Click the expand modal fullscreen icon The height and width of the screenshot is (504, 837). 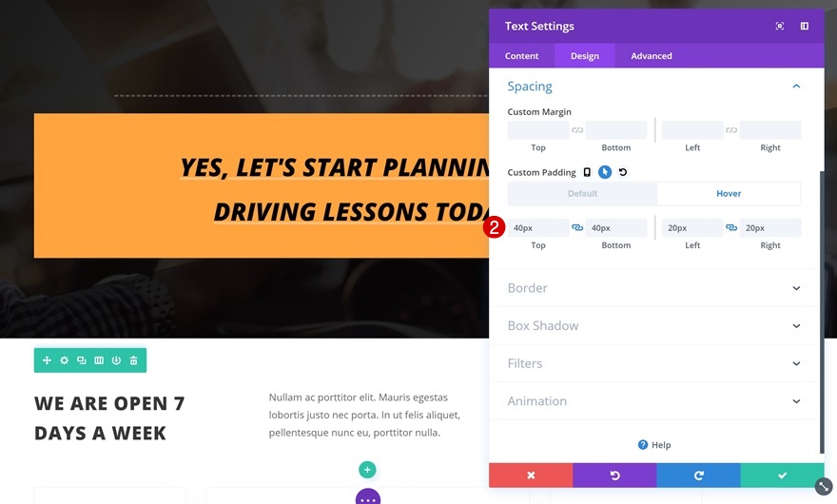780,27
